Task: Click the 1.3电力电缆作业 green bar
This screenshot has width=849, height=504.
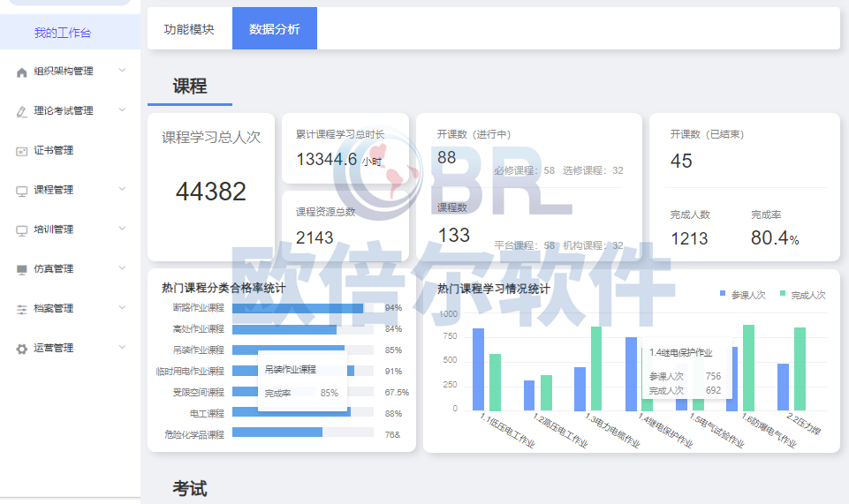Action: pos(596,368)
